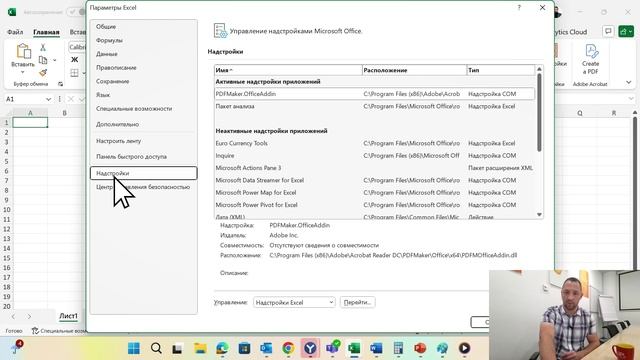The image size is (640, 360).
Task: Select the Euro Currency Tools row
Action: coord(374,143)
